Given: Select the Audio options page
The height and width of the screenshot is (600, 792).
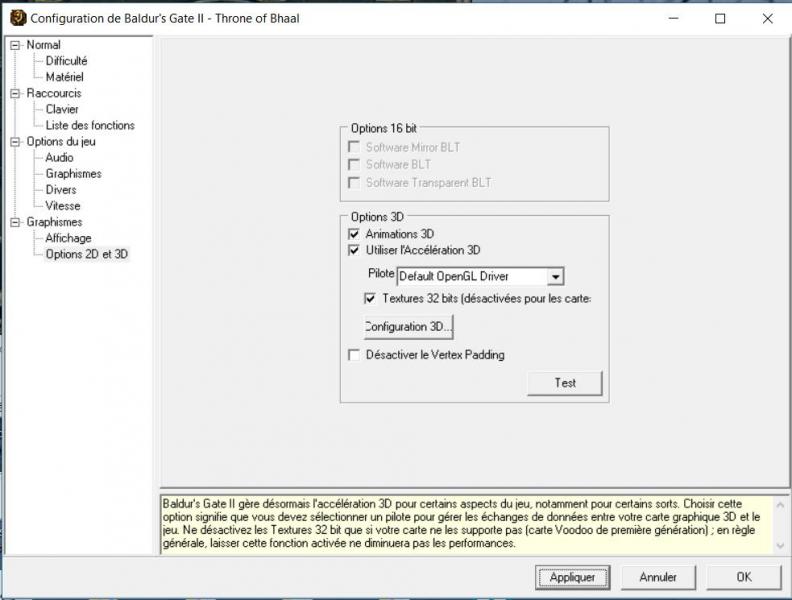Looking at the screenshot, I should point(59,158).
